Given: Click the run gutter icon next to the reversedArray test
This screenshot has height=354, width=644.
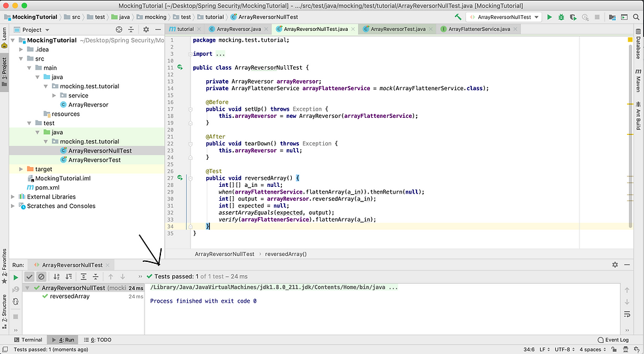Looking at the screenshot, I should pyautogui.click(x=180, y=178).
